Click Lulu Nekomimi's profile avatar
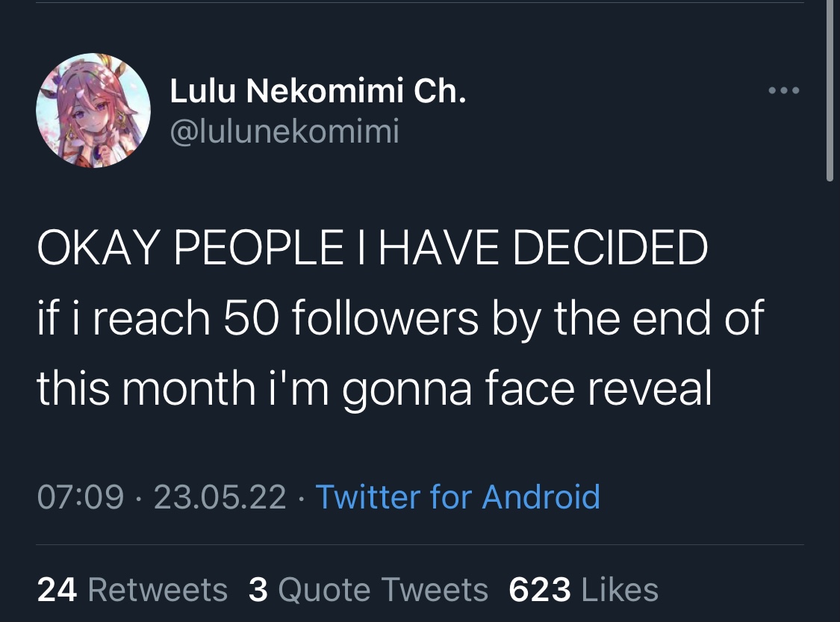 click(93, 111)
